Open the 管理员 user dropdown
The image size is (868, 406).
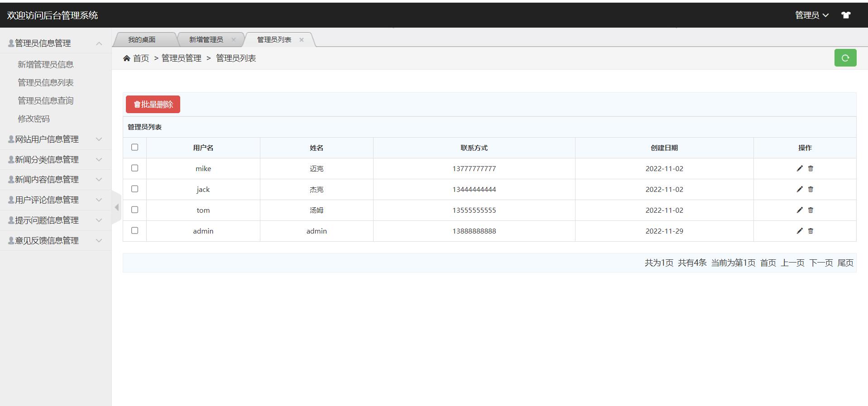point(812,15)
